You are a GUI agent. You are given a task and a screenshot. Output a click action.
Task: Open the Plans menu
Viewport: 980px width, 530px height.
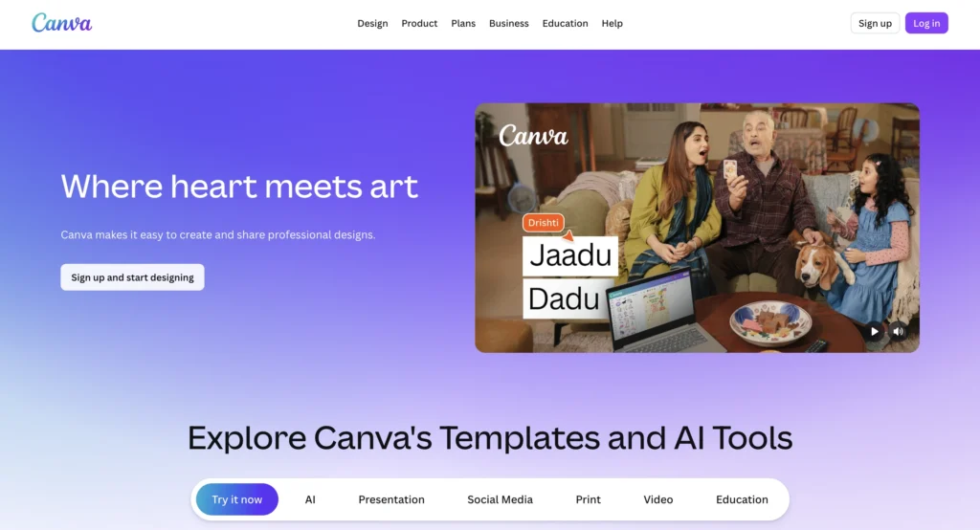[x=463, y=23]
